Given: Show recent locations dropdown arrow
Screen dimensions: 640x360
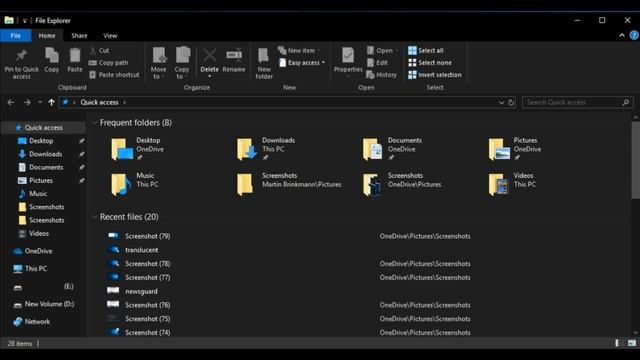Looking at the screenshot, I should (40, 102).
